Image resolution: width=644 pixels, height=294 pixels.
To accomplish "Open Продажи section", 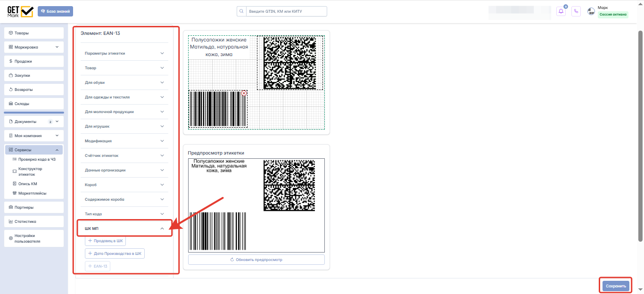I will (x=34, y=61).
